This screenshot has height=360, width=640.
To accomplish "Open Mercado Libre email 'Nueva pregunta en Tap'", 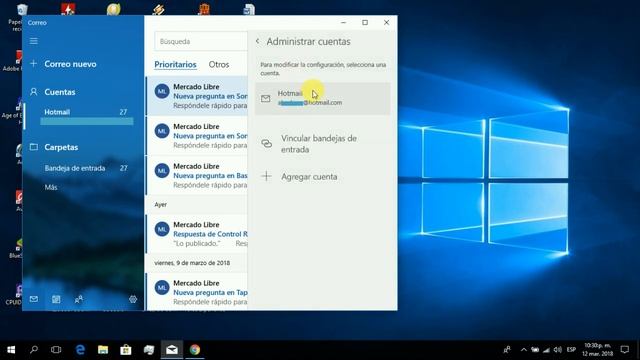I will tap(197, 292).
